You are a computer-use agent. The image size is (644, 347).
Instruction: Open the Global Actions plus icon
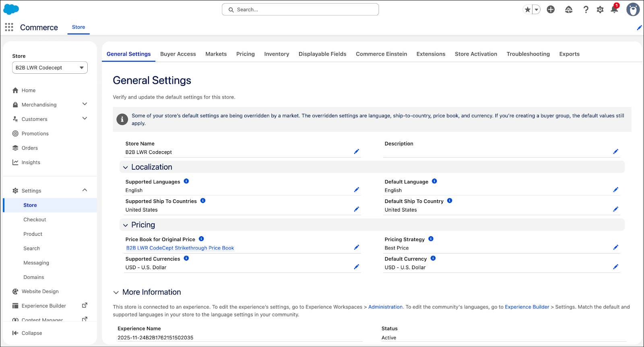click(551, 10)
